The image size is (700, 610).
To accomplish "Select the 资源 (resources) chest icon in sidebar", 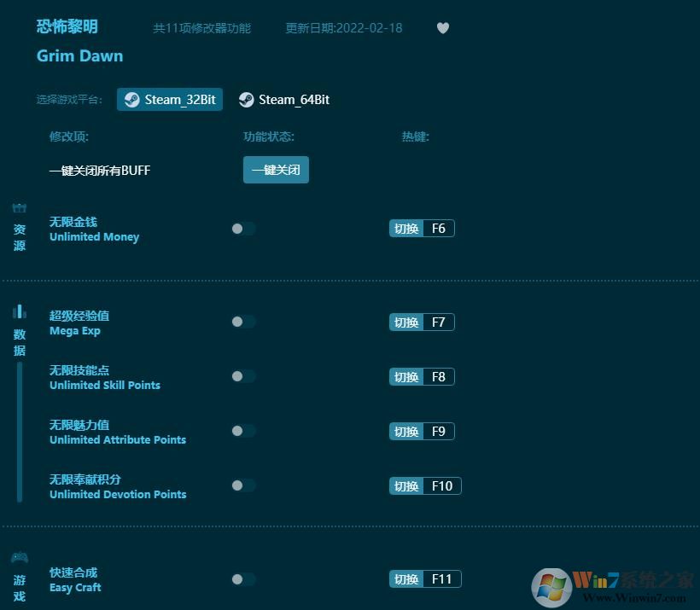I will pos(18,209).
